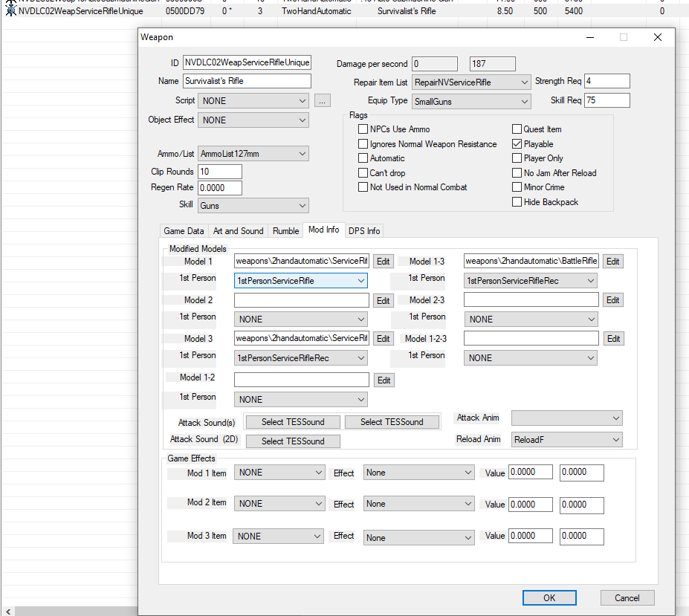Open the Script dropdown

[253, 100]
